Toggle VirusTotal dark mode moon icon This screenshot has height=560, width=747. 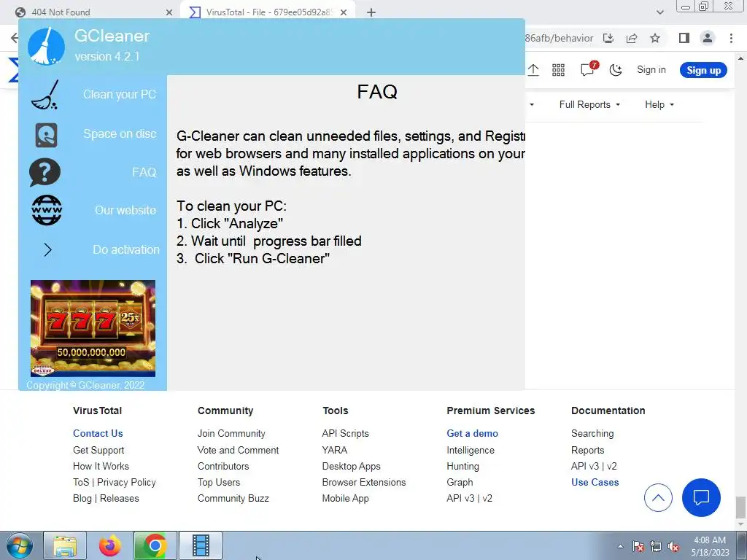616,70
